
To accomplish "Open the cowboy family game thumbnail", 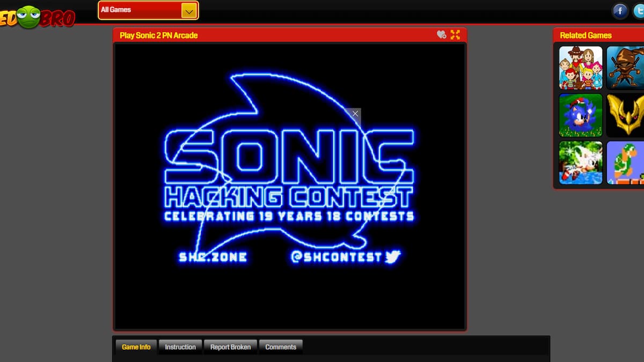I will point(581,68).
